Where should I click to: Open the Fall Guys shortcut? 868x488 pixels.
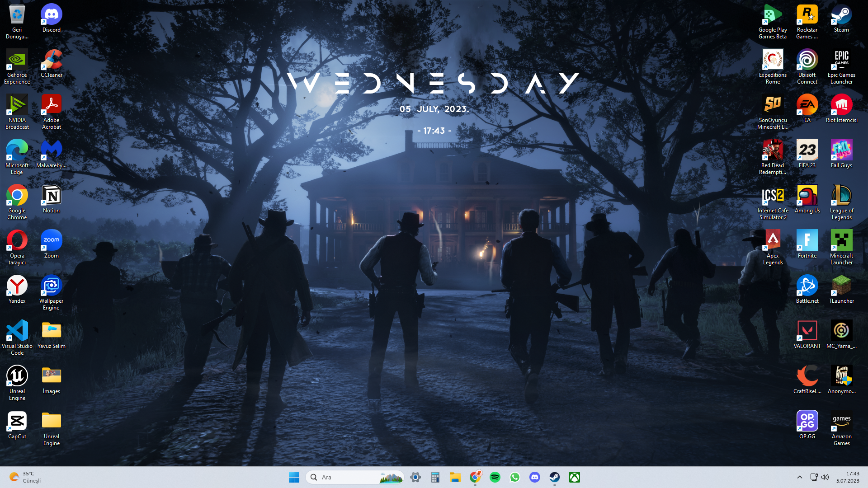(x=841, y=155)
